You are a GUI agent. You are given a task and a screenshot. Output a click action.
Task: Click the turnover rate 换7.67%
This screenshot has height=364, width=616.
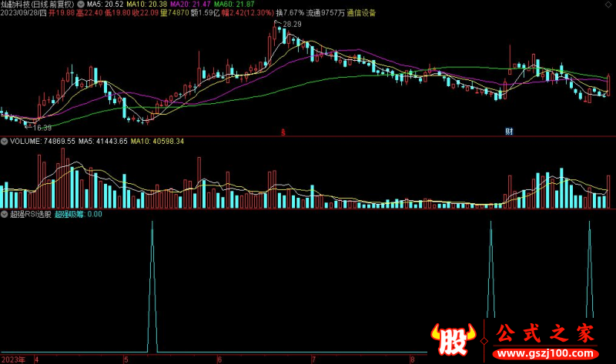(290, 13)
